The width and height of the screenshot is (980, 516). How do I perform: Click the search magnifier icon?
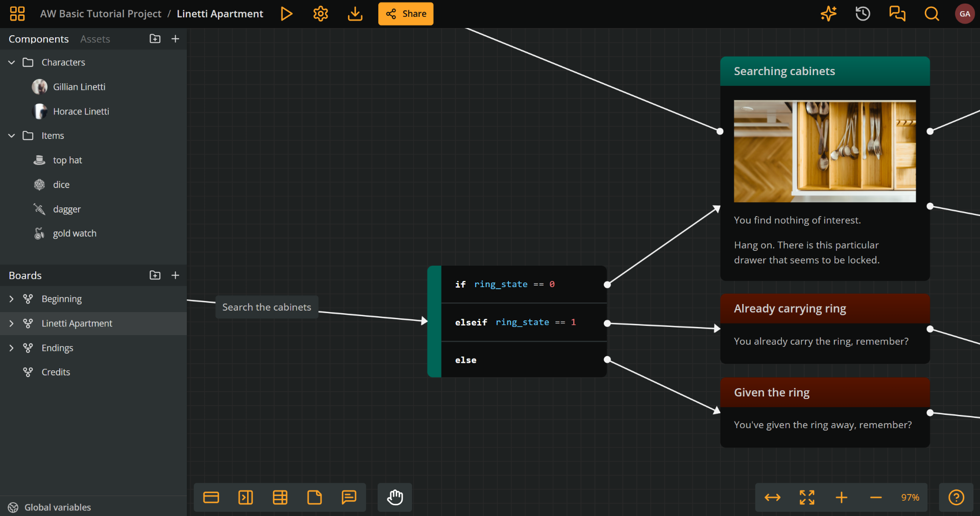click(932, 14)
